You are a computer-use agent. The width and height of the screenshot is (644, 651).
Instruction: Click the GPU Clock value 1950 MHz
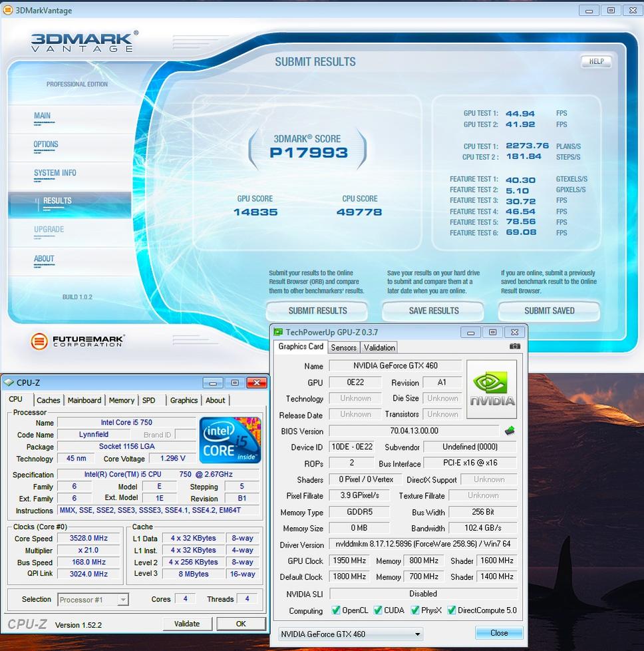coord(349,560)
